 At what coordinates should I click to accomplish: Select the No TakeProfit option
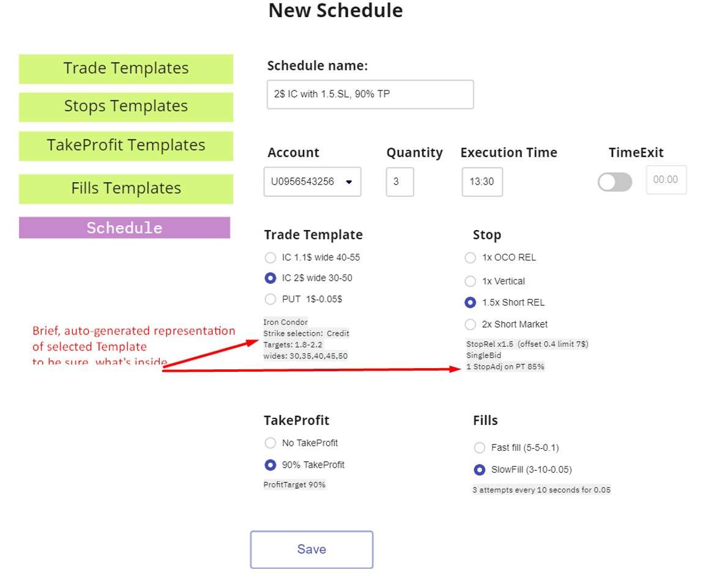pyautogui.click(x=270, y=443)
